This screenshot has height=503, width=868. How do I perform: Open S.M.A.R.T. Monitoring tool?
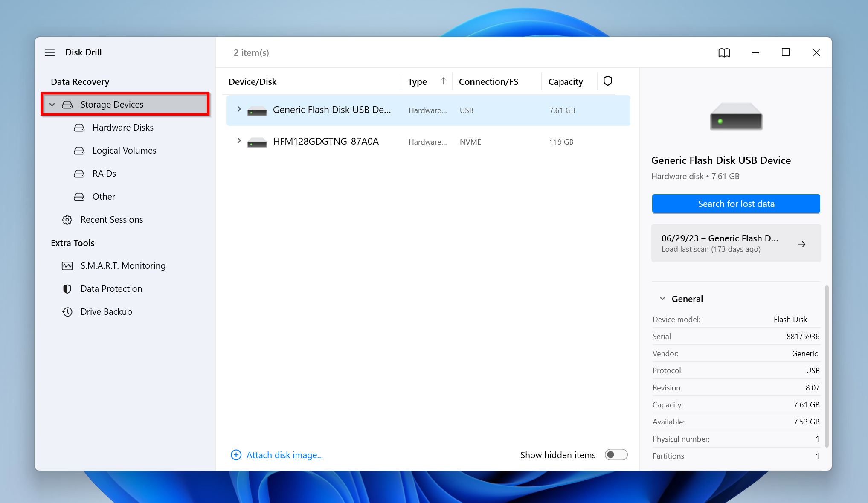(123, 266)
